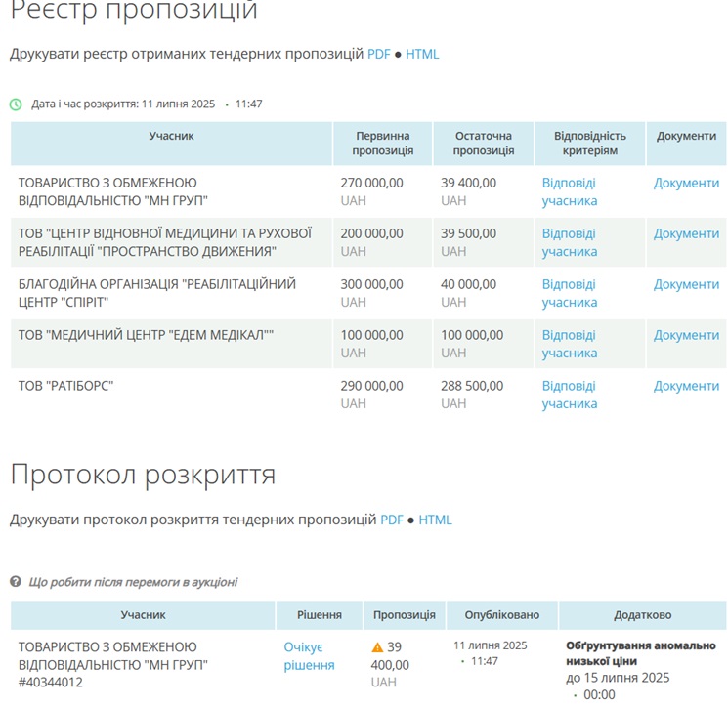Open МН ГРУП criteria answers link
The image size is (728, 707).
[570, 191]
